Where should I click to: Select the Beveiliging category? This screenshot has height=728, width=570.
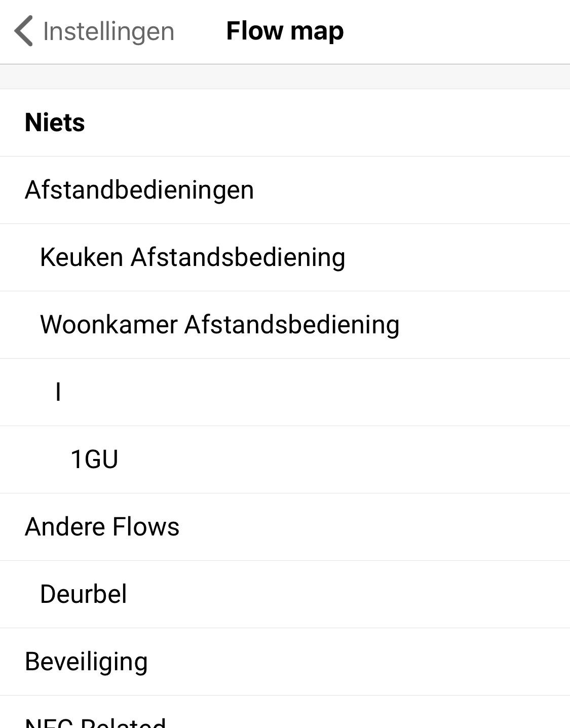click(86, 662)
